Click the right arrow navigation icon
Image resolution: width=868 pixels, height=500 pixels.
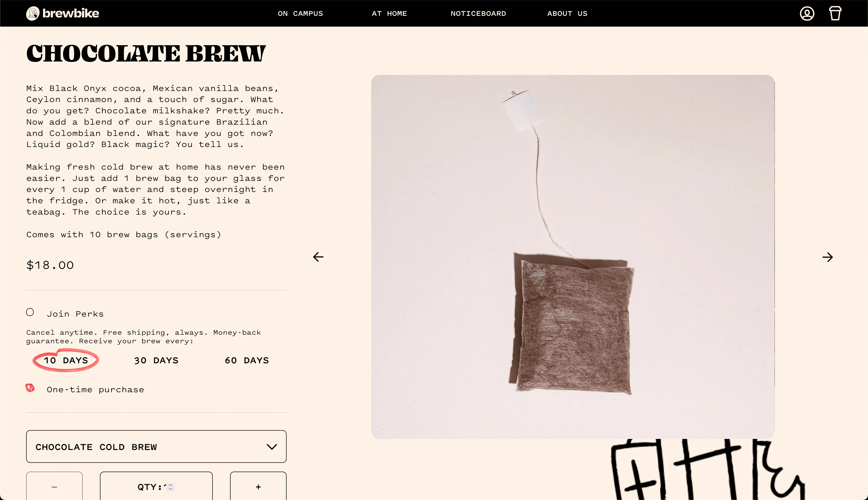pyautogui.click(x=828, y=257)
